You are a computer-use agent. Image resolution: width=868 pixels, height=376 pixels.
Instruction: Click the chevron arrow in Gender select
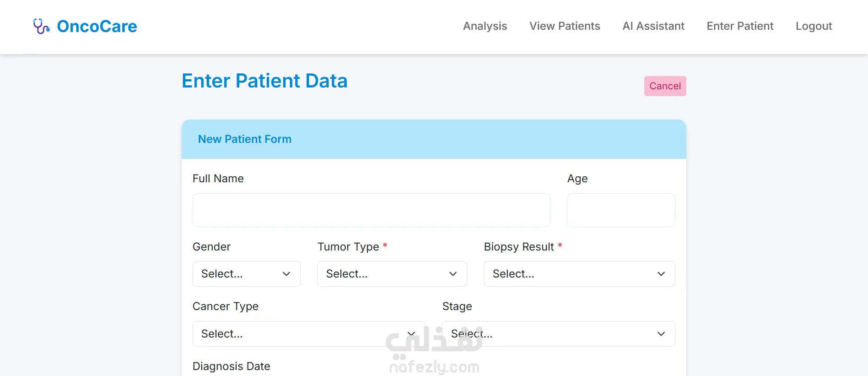click(286, 274)
